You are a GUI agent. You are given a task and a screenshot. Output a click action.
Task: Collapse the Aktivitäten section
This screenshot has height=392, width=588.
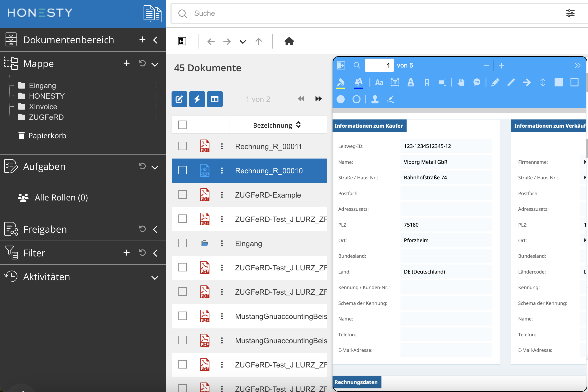tap(155, 278)
